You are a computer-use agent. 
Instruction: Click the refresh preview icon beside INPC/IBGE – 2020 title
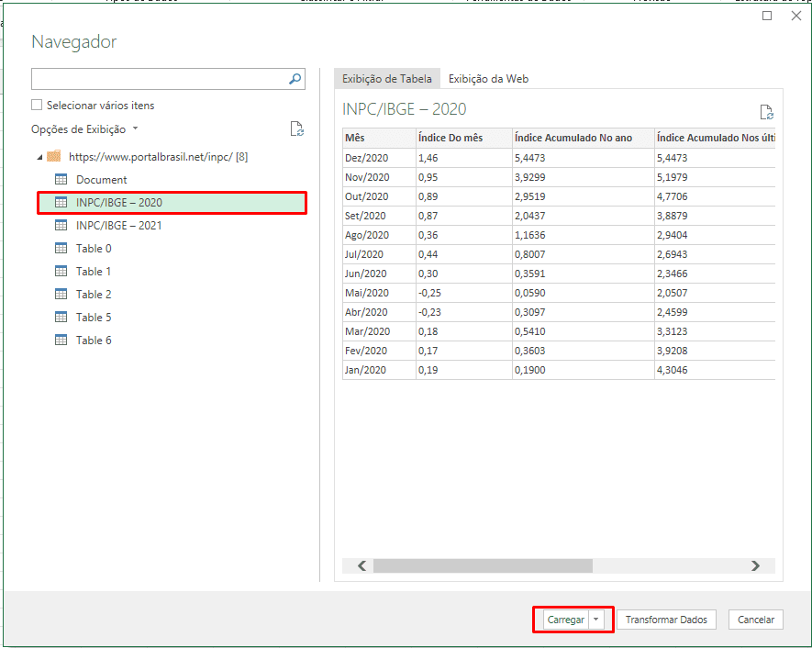(x=766, y=112)
